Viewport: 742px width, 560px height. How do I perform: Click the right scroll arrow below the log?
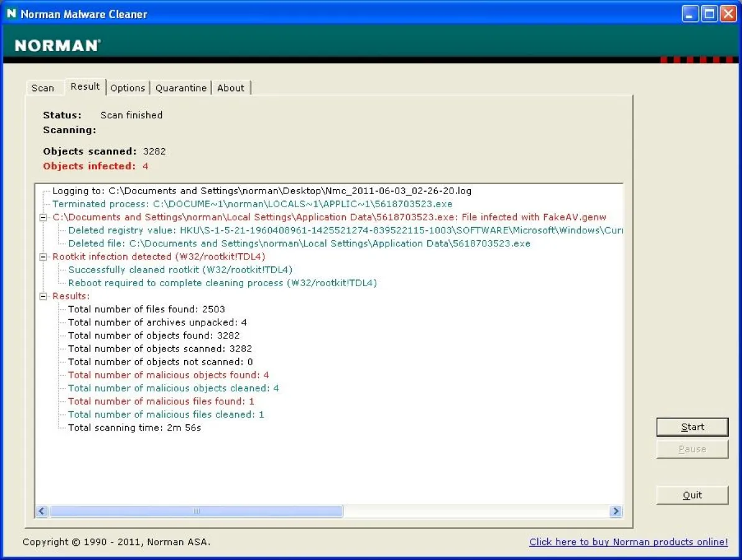[x=615, y=511]
